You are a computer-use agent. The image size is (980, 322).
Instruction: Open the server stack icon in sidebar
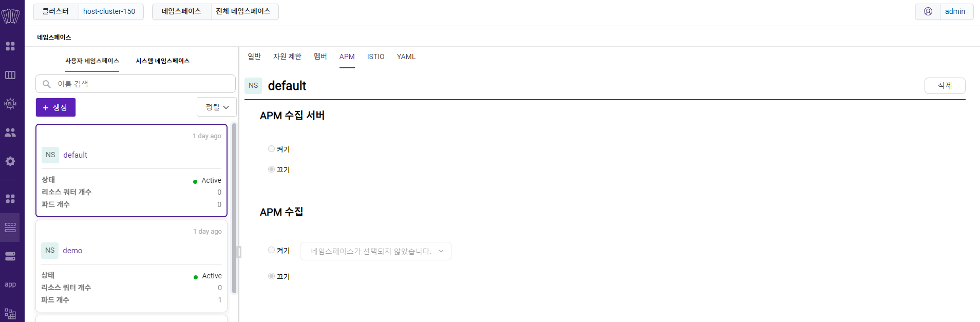pos(10,256)
